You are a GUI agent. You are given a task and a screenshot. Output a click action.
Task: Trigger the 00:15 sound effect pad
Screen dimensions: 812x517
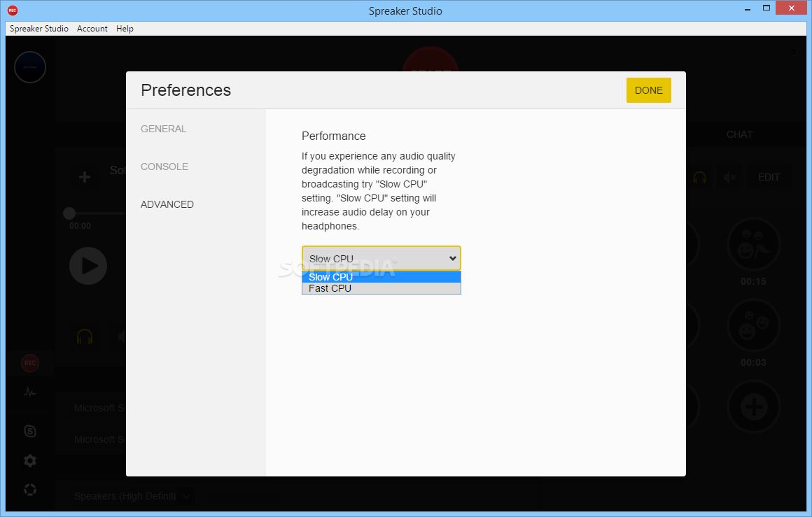(x=753, y=244)
